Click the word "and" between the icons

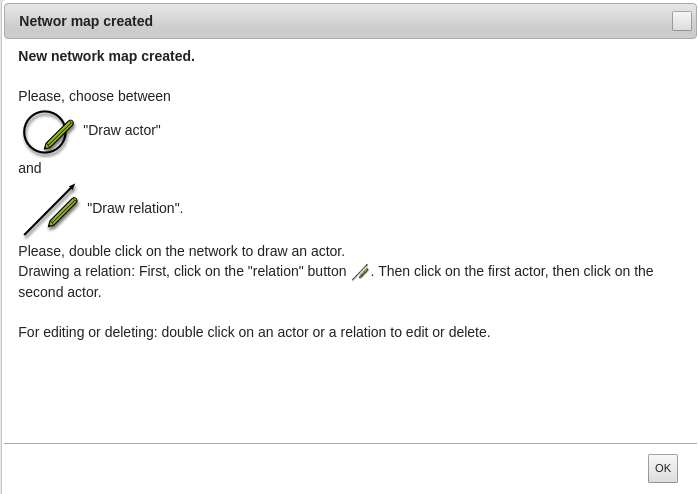[x=30, y=168]
